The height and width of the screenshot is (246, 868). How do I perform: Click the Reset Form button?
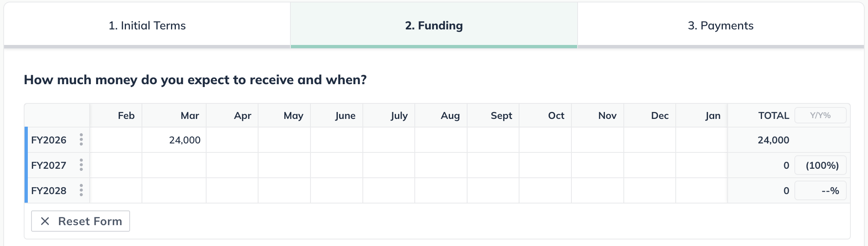pyautogui.click(x=80, y=221)
